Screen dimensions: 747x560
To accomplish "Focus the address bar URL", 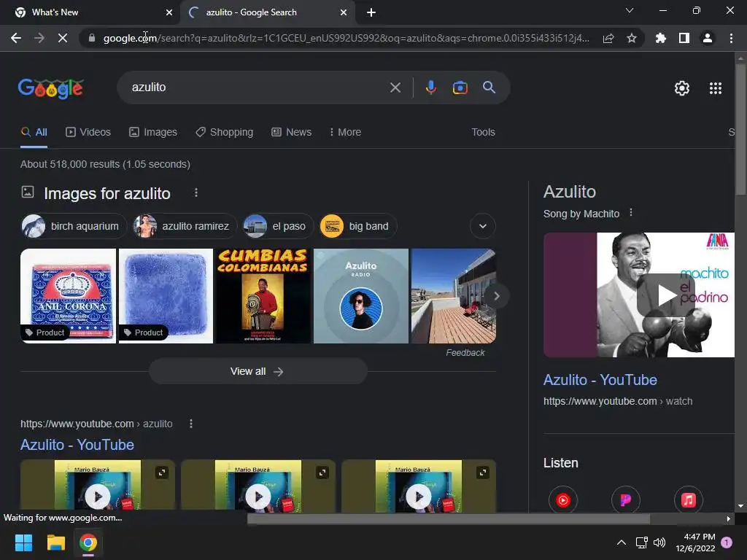I will (347, 38).
